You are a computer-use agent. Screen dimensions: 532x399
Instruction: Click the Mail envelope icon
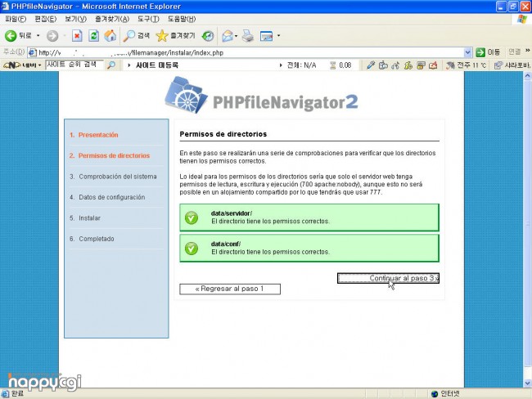point(228,36)
